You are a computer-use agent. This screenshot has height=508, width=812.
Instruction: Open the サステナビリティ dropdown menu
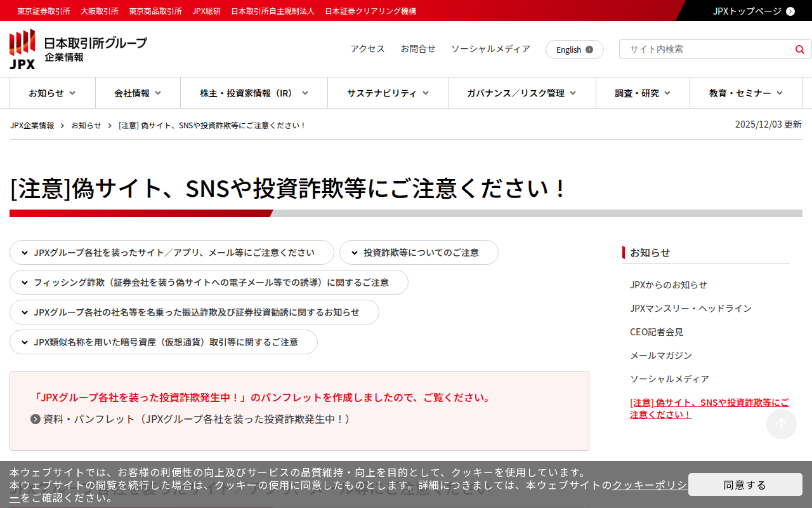[x=388, y=93]
